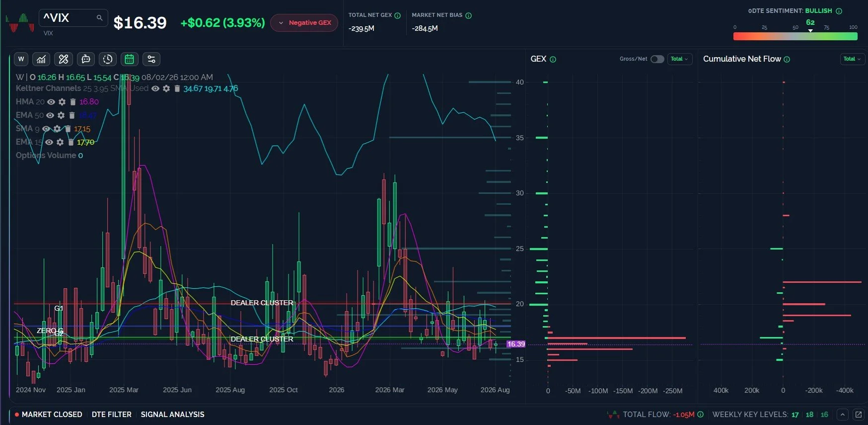
Task: Open the DTE FILTER tab
Action: [112, 415]
